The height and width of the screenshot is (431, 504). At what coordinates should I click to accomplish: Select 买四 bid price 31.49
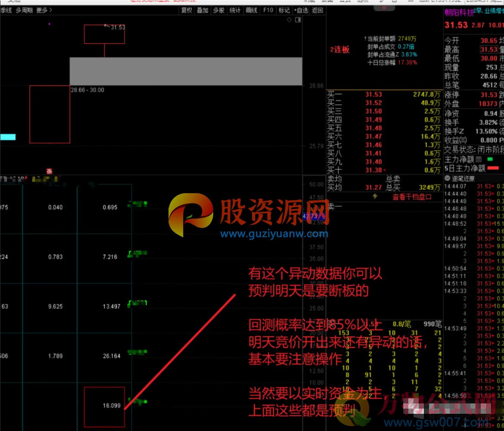pos(373,119)
